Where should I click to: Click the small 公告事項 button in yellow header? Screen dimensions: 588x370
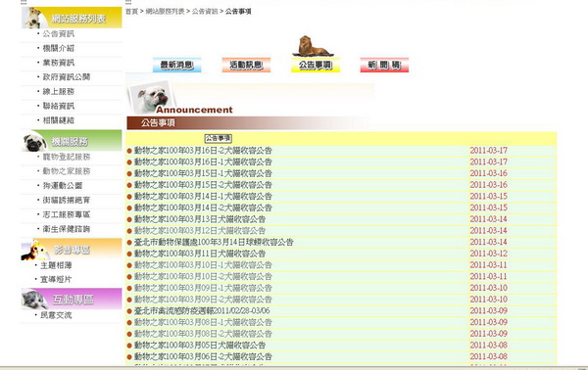[218, 139]
